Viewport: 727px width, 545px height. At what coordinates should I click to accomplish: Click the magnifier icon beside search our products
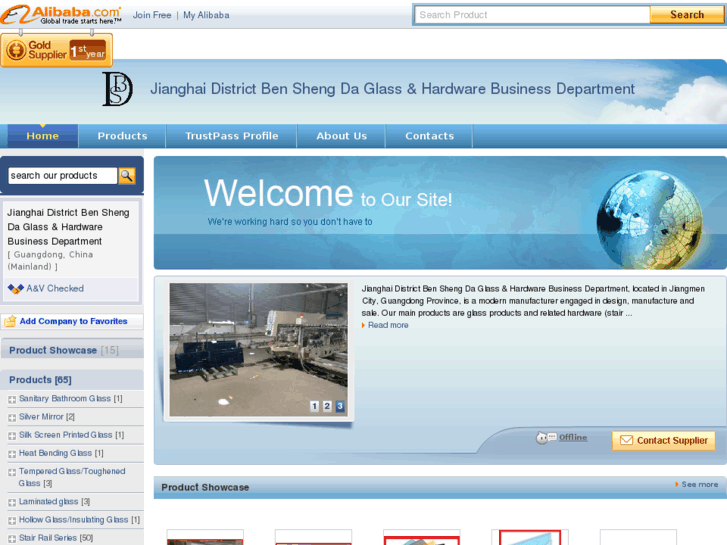(x=127, y=175)
